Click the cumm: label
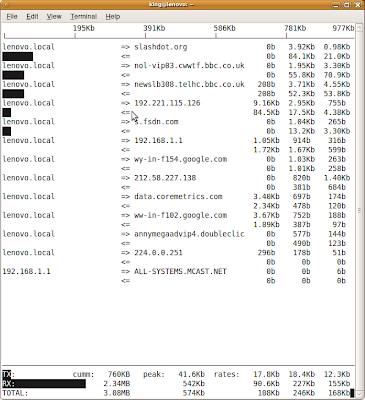 click(83, 374)
